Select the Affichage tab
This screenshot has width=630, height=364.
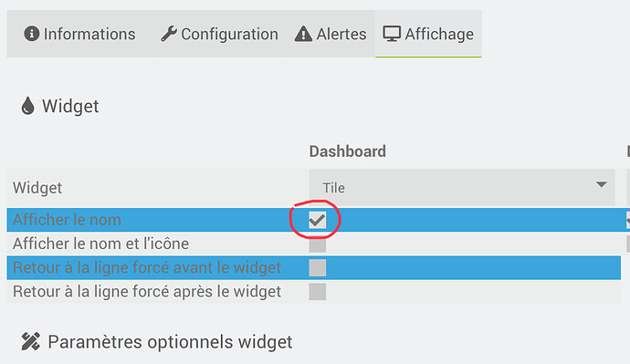(428, 34)
